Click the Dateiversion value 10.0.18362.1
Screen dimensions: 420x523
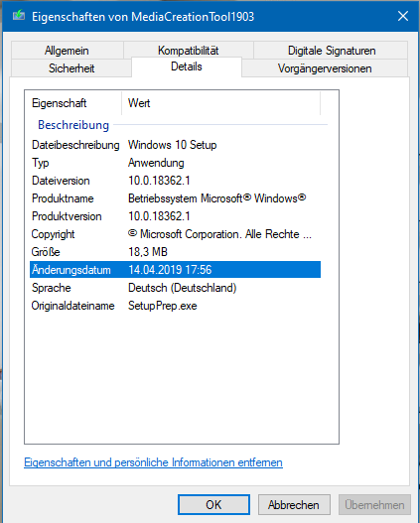point(159,181)
